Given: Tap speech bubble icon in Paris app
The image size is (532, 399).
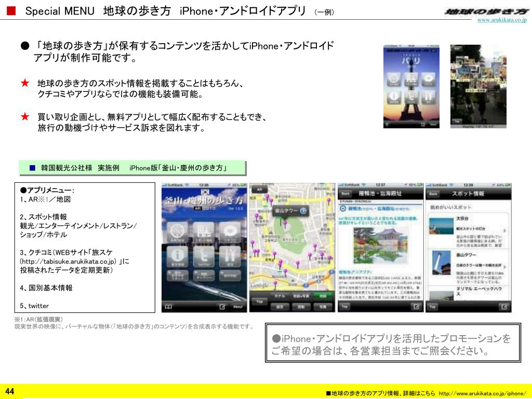Looking at the screenshot, I should point(429,79).
